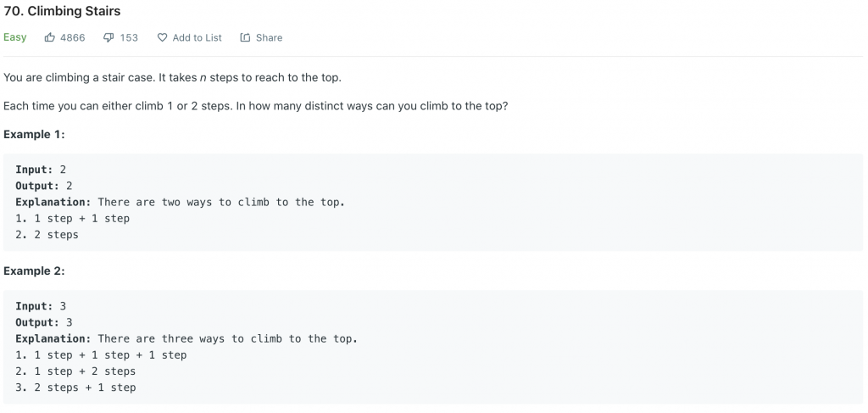
Task: Downvote the problem with thumbs-down icon
Action: point(108,37)
